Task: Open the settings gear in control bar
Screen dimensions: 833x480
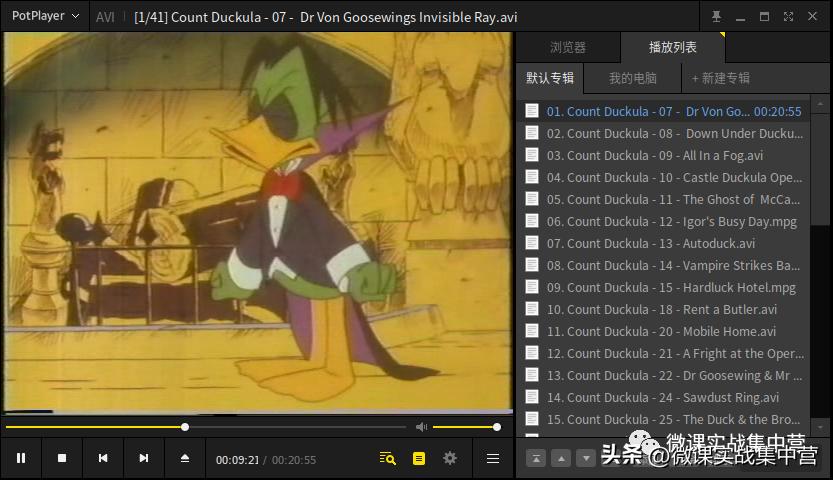Action: tap(450, 458)
